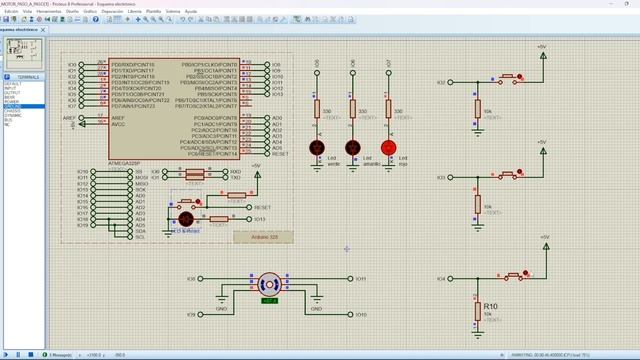
Task: Click the stepper motor component
Action: click(269, 284)
